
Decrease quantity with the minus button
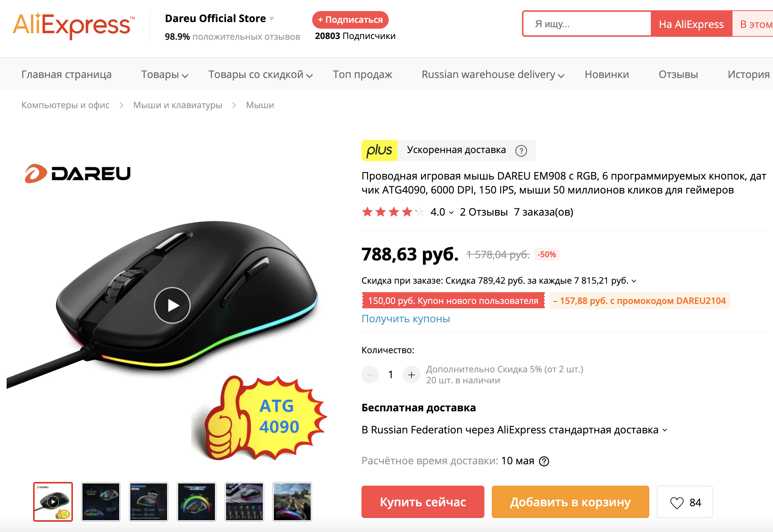370,375
